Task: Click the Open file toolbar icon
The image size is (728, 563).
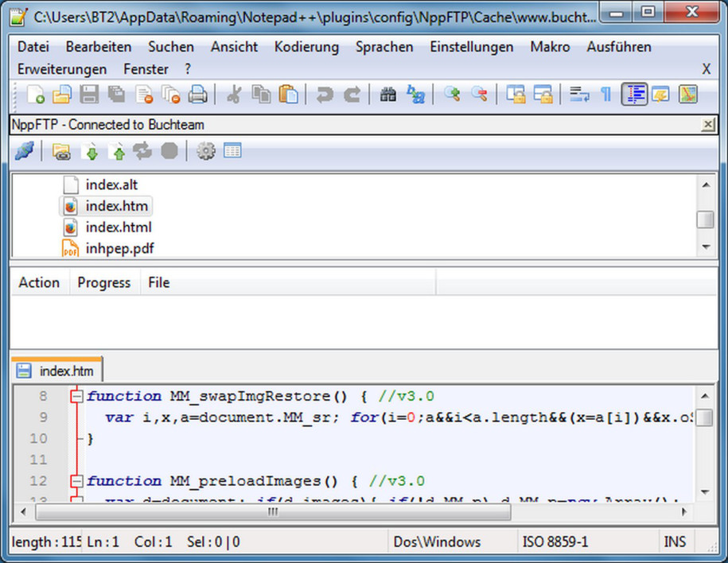Action: coord(62,94)
